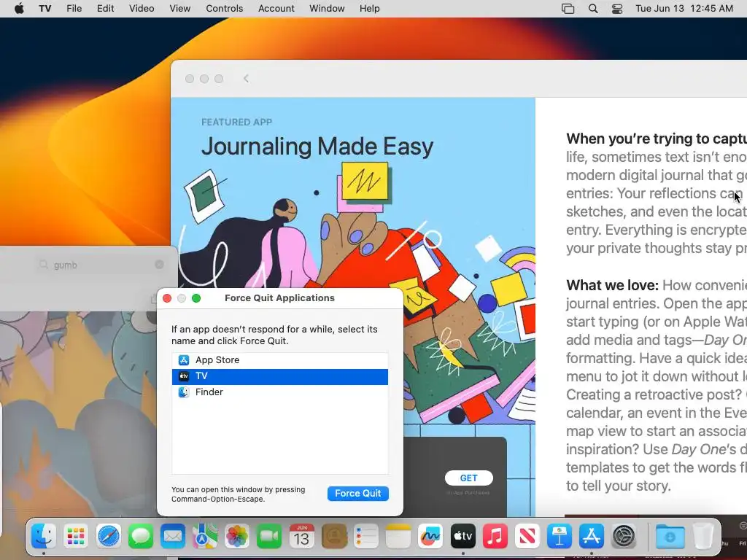Open Finder from the Dock
The width and height of the screenshot is (747, 560).
click(44, 537)
